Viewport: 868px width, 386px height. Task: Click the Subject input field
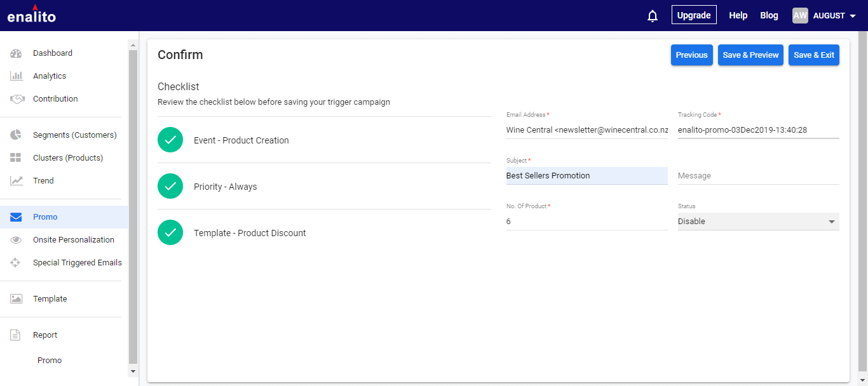[x=587, y=176]
